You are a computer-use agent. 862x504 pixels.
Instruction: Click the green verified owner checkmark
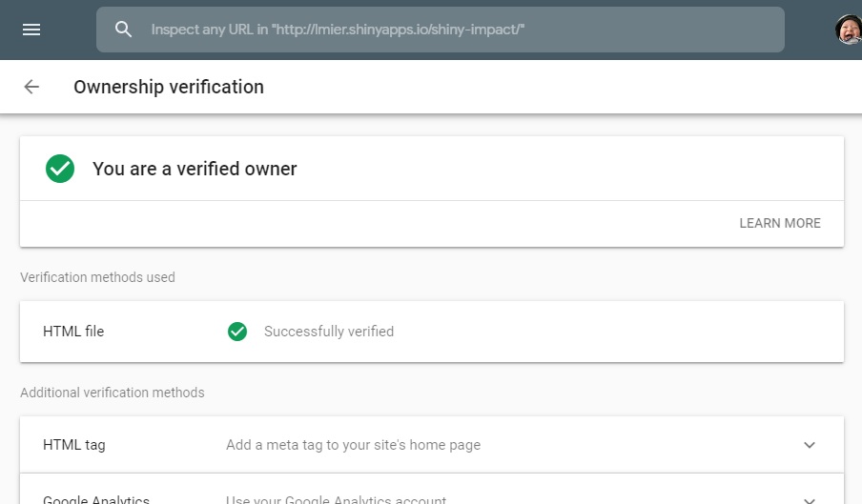(60, 169)
